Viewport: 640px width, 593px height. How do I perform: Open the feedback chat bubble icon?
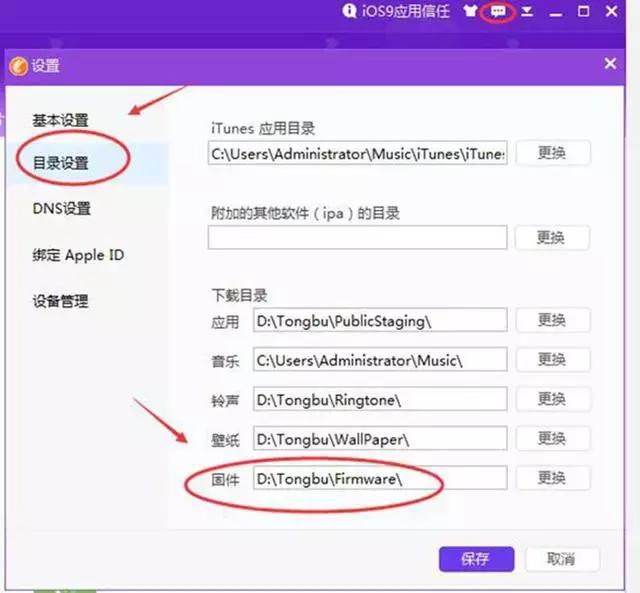(x=498, y=11)
